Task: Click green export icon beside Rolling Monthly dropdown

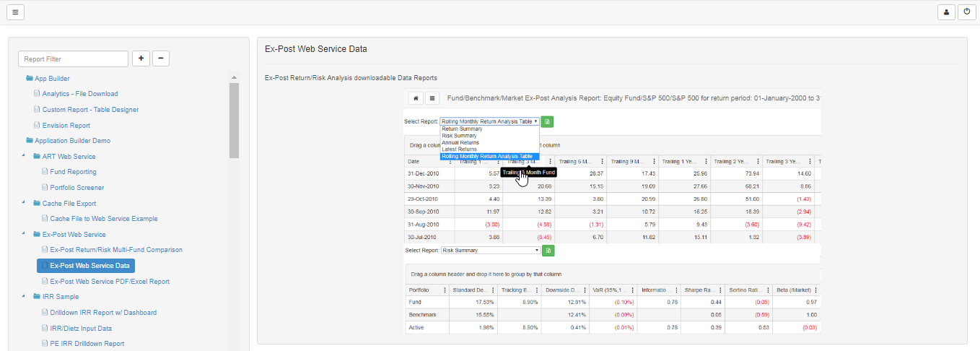Action: point(548,122)
